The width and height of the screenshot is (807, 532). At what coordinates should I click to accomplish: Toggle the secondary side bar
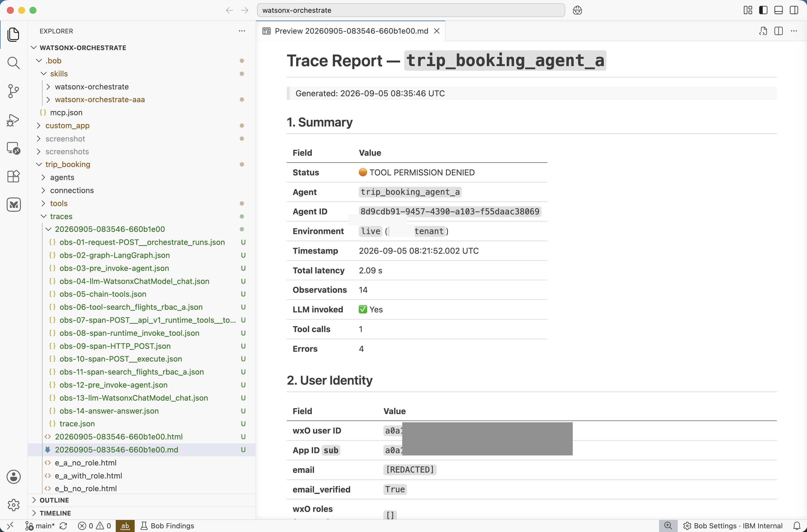click(x=794, y=10)
